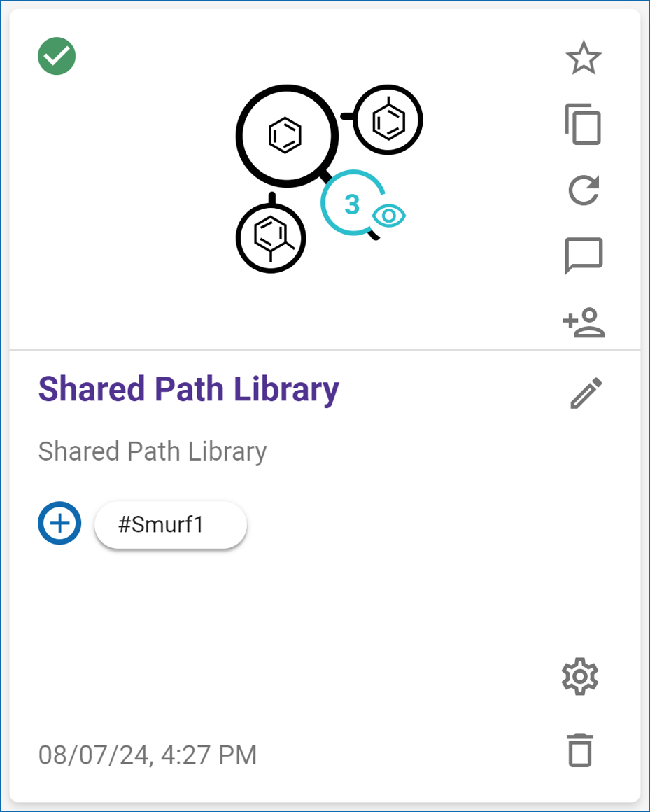
Task: Open settings with the gear icon
Action: pos(580,677)
